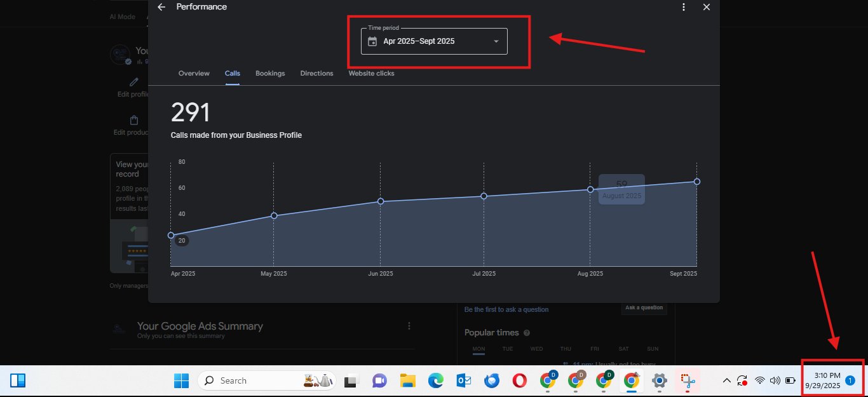Open Outlook from the taskbar
The image size is (868, 397).
tap(463, 380)
